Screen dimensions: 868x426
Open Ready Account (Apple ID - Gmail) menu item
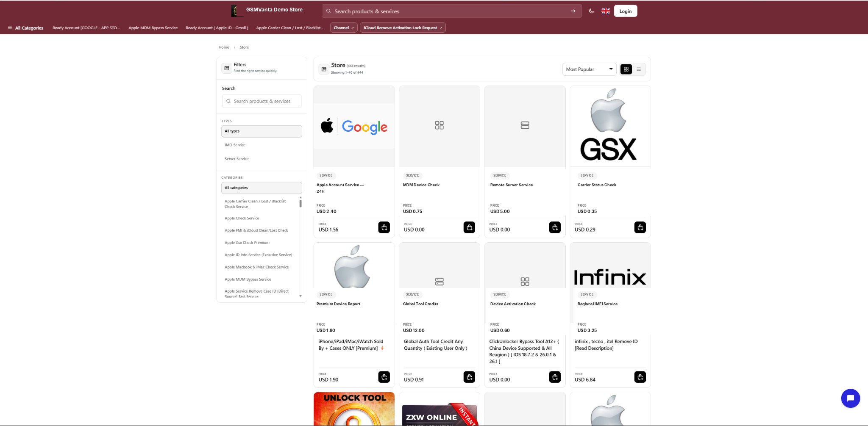(217, 28)
